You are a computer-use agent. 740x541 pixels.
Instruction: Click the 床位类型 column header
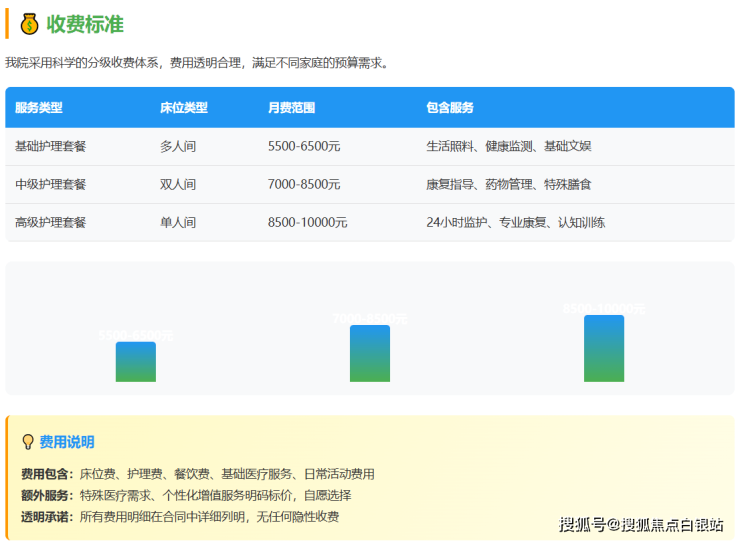tap(184, 108)
